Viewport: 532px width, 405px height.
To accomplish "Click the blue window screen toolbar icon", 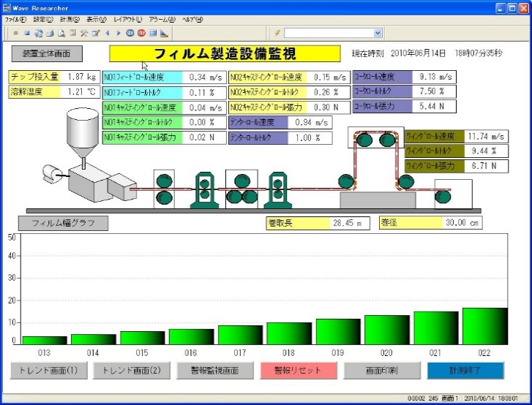I will [x=153, y=33].
